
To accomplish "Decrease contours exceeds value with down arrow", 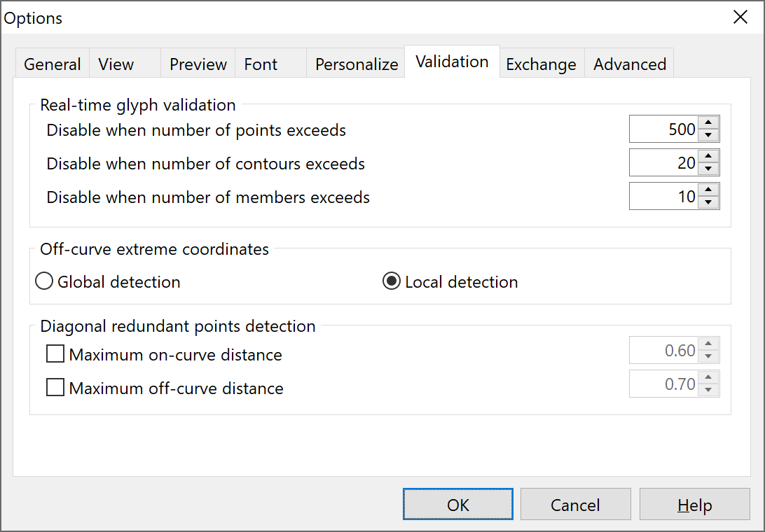I will pos(708,169).
